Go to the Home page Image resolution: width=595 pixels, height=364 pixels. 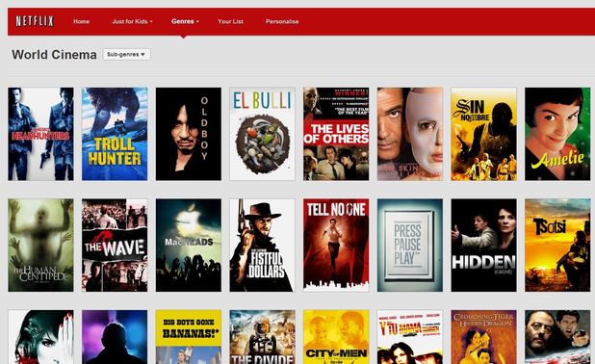pos(81,21)
